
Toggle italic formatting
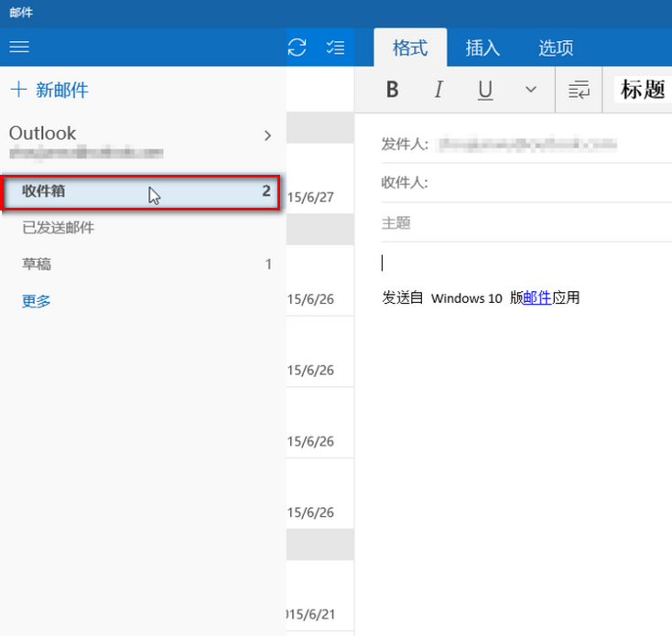point(439,90)
